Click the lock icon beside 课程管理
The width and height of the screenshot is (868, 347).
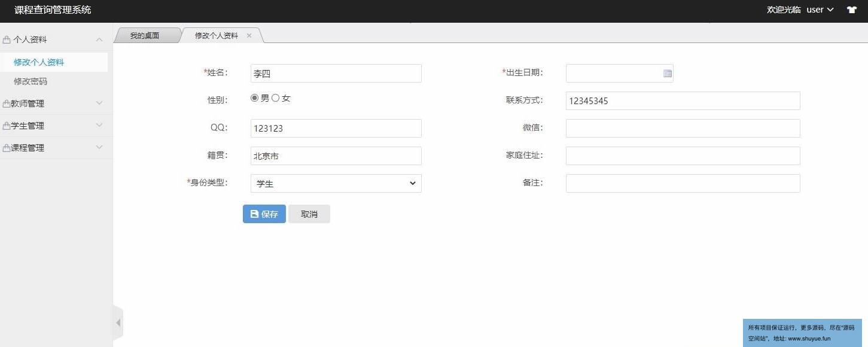(7, 148)
